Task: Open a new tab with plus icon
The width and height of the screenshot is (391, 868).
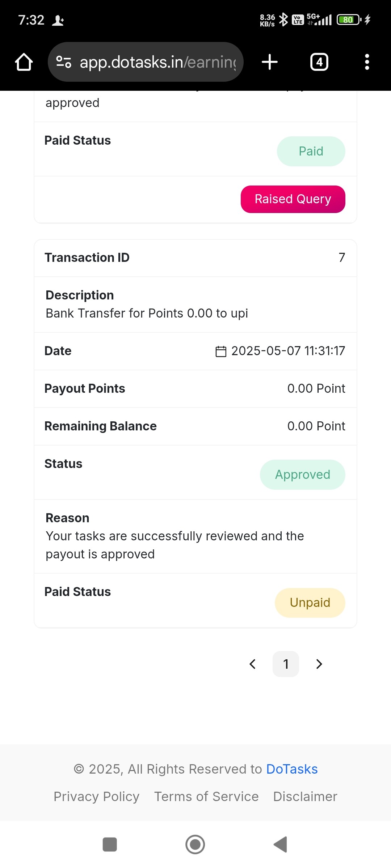Action: pos(270,62)
